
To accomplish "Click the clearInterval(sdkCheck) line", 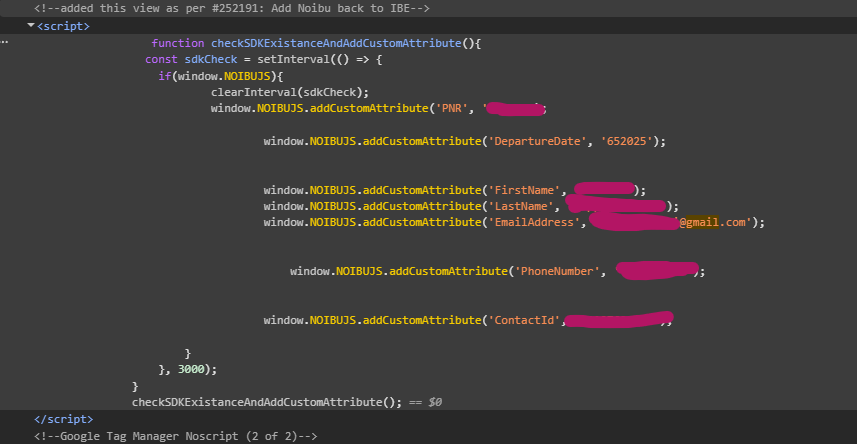I will [290, 92].
